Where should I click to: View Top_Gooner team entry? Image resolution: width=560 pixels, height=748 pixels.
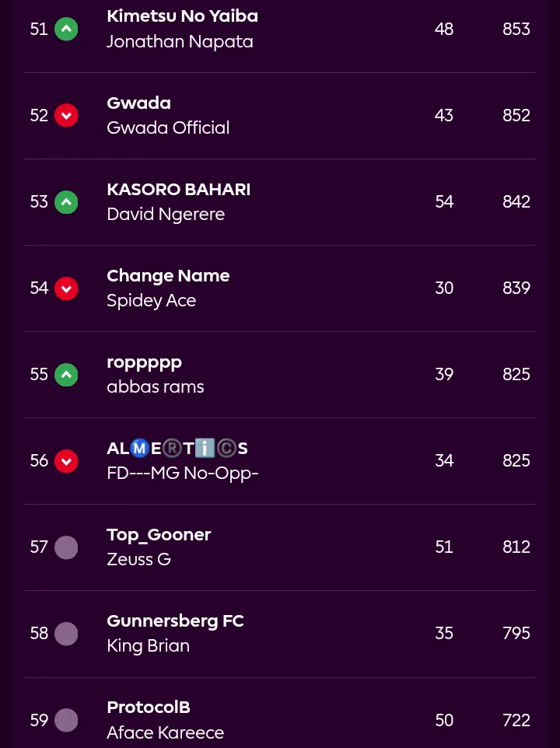159,535
